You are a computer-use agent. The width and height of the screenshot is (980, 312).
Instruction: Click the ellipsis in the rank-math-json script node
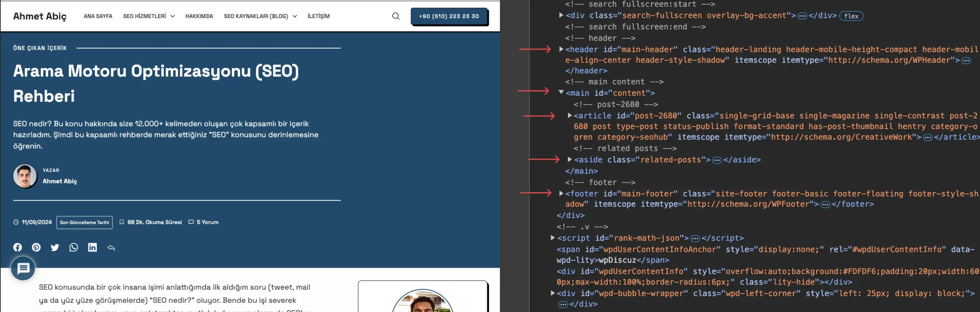695,238
